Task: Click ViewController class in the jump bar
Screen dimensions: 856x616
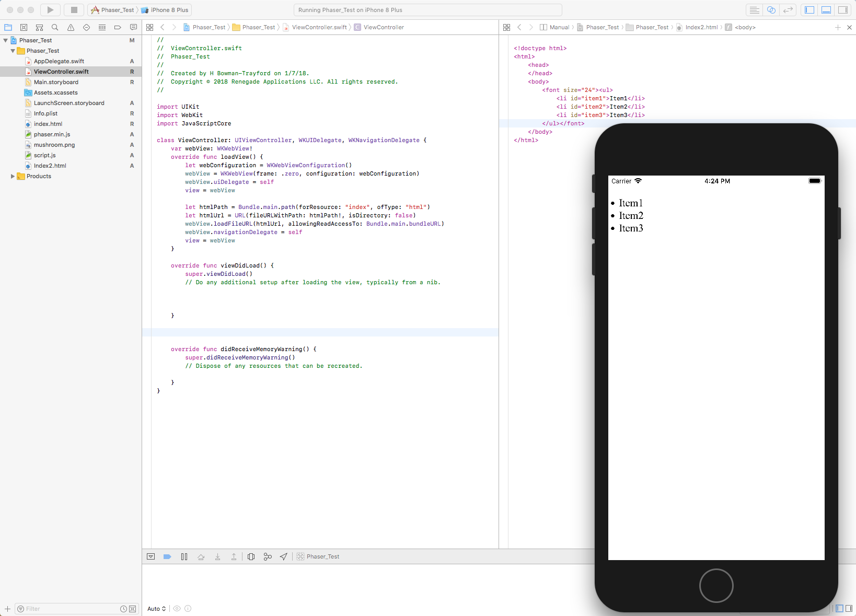Action: pyautogui.click(x=379, y=27)
